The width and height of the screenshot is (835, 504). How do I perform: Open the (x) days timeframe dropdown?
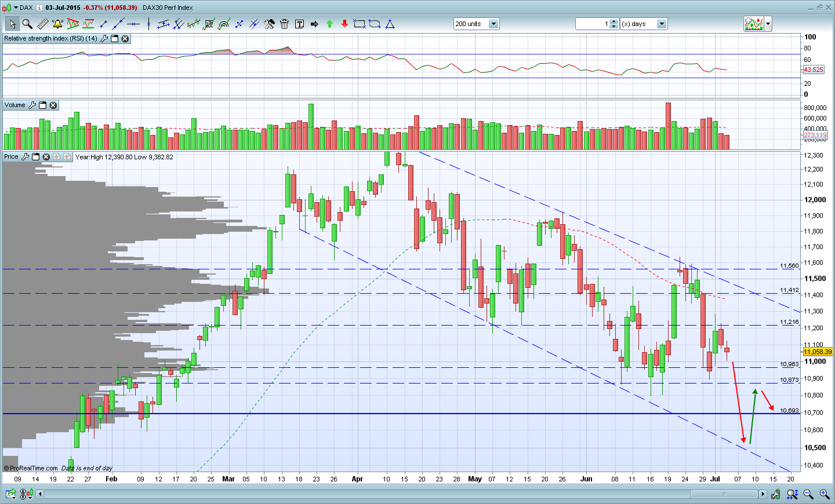click(662, 24)
